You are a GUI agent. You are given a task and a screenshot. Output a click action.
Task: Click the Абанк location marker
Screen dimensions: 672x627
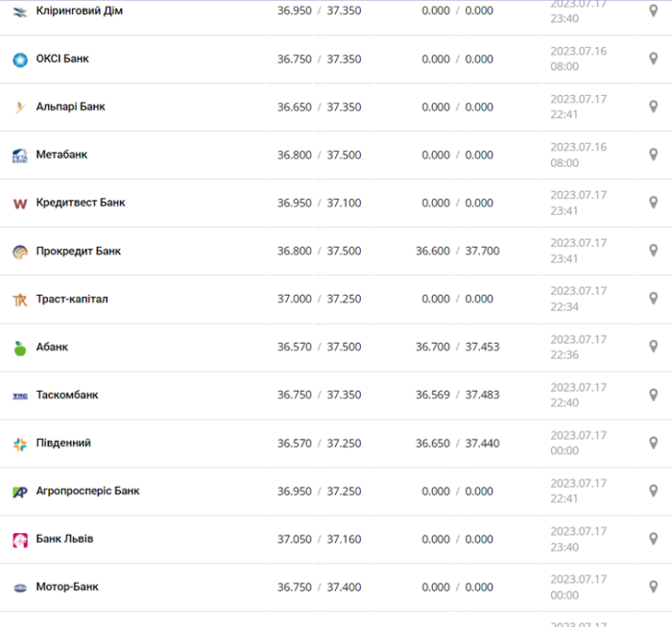pos(653,347)
